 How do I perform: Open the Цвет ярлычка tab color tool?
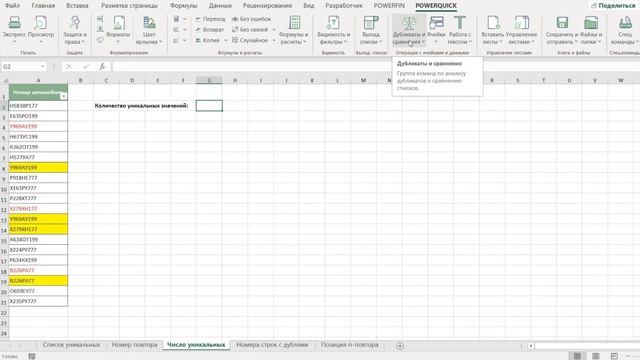[x=149, y=30]
